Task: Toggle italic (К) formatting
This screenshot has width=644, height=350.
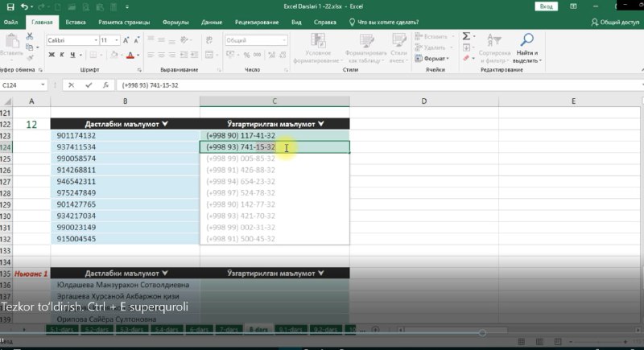Action: pyautogui.click(x=62, y=55)
